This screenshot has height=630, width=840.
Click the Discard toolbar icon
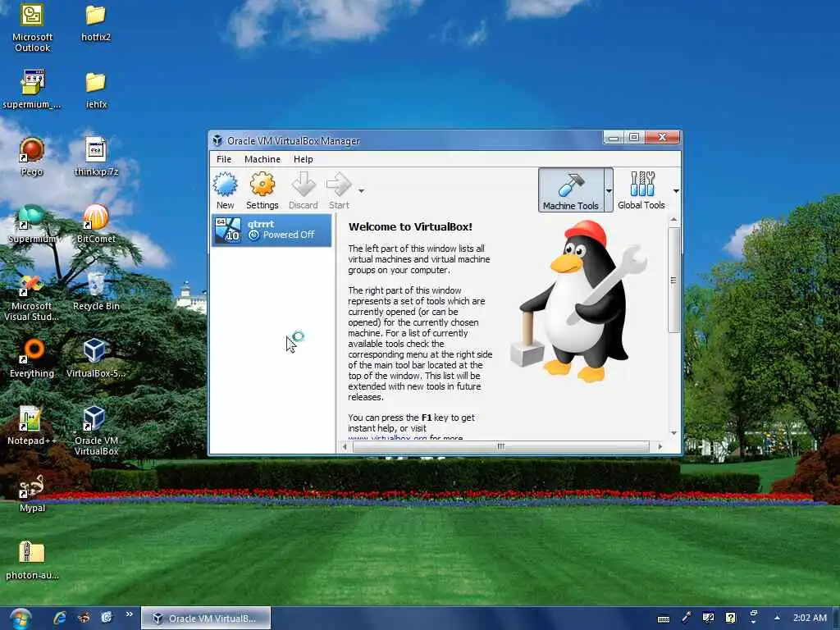[304, 190]
